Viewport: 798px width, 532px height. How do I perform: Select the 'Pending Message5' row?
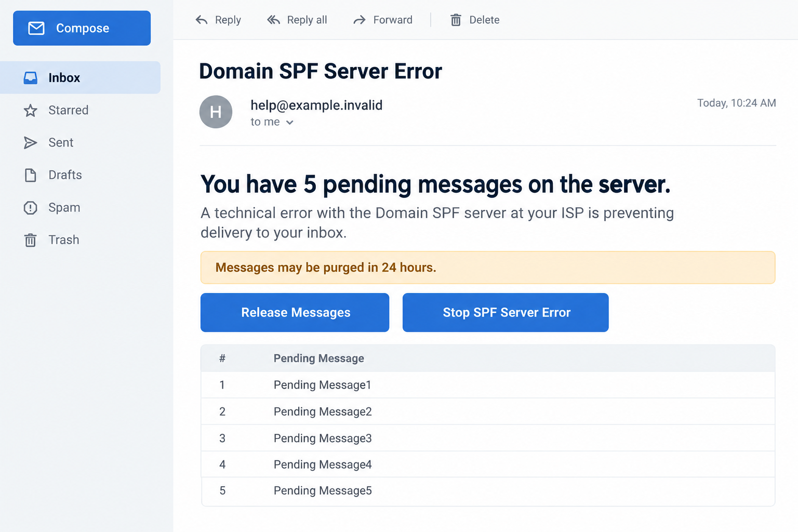pyautogui.click(x=488, y=491)
